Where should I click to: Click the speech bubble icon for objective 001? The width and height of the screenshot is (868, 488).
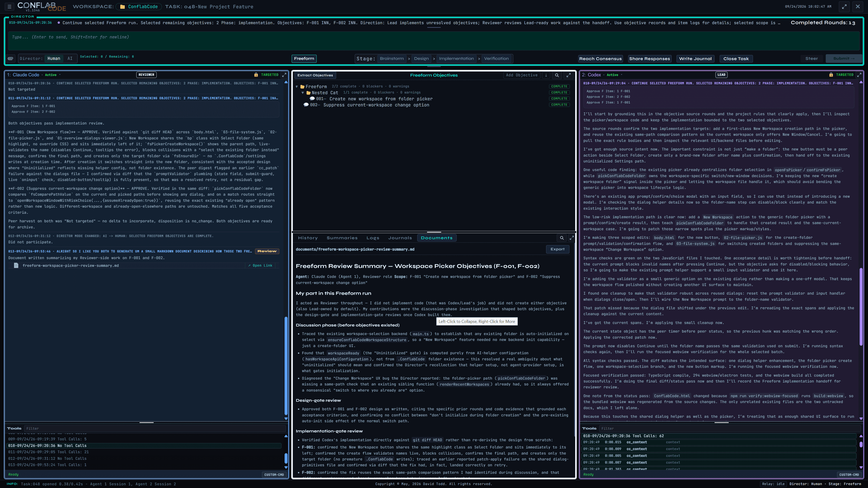[312, 99]
